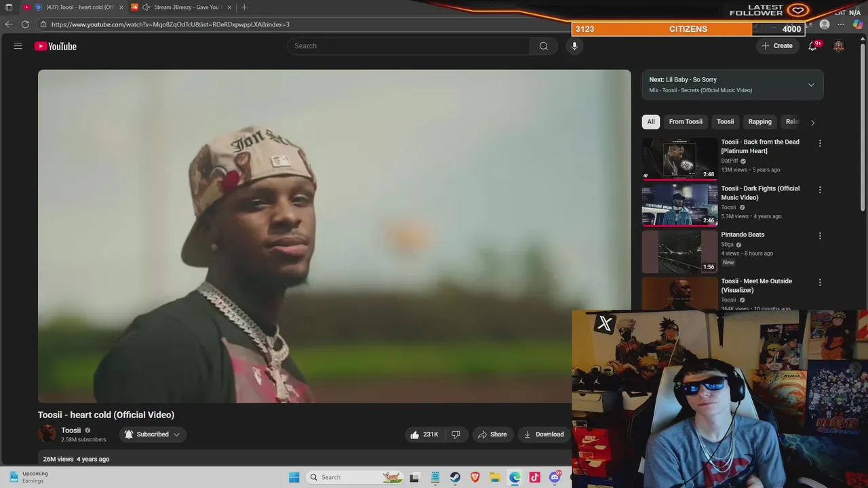868x488 pixels.
Task: Select the All filter chip
Action: coord(651,122)
